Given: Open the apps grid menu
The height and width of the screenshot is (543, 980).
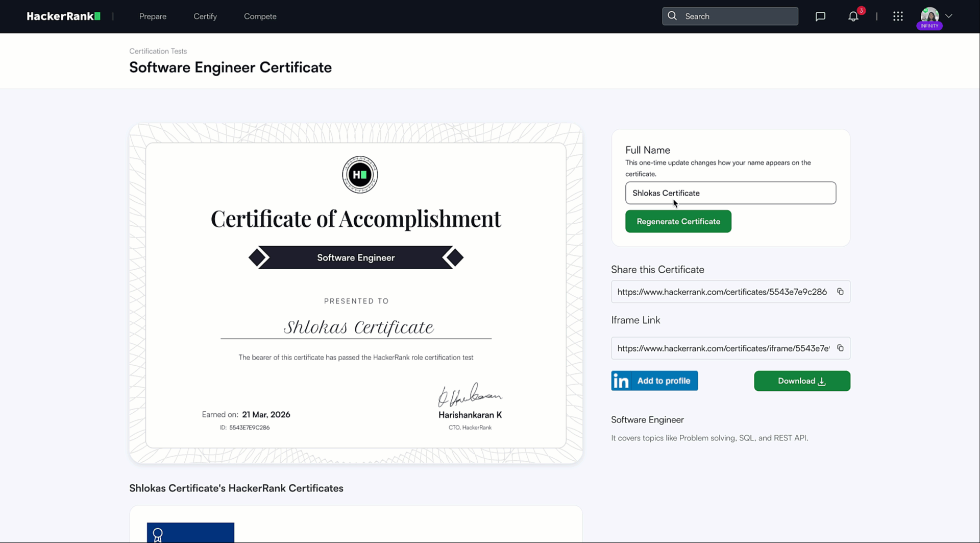Looking at the screenshot, I should coord(898,16).
